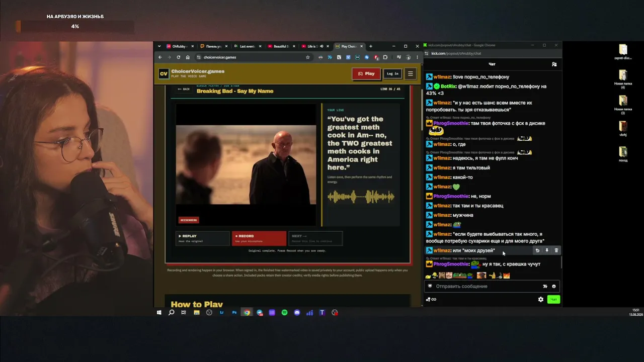
Task: Select the BotRix username in chat
Action: (448, 86)
